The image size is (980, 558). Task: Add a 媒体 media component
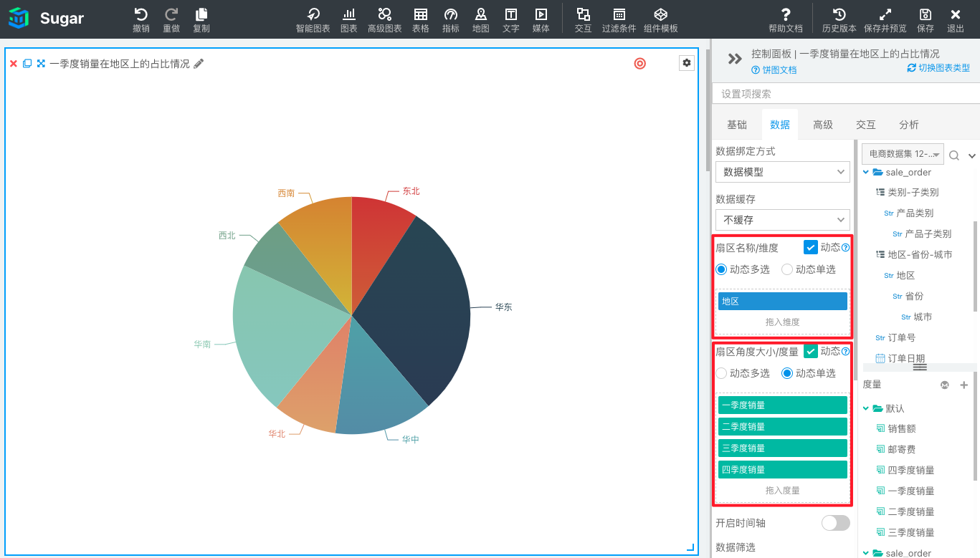pos(541,14)
